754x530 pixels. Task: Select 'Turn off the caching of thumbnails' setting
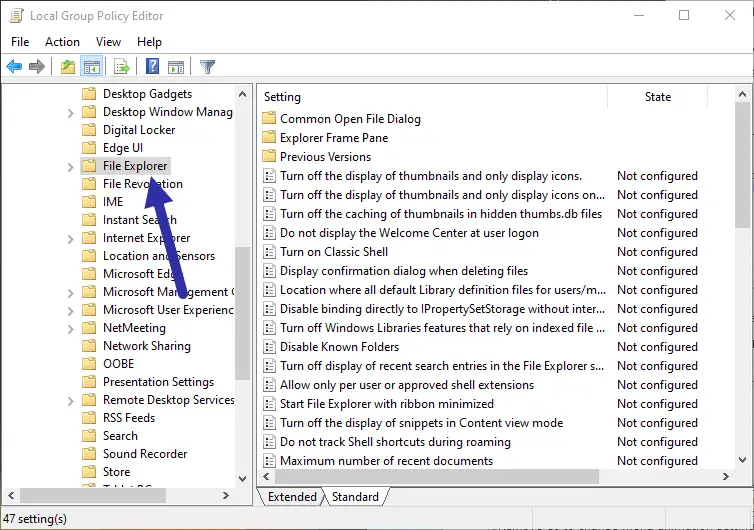pyautogui.click(x=441, y=214)
